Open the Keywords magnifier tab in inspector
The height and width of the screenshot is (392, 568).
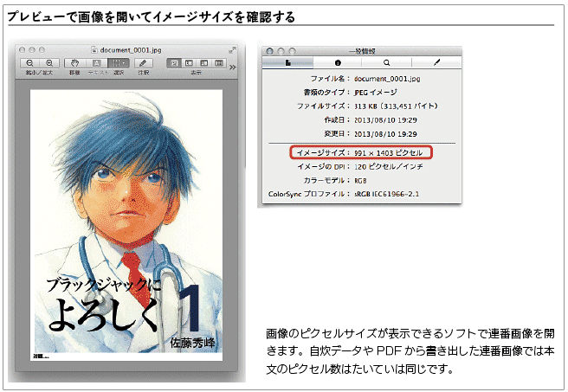tap(386, 62)
